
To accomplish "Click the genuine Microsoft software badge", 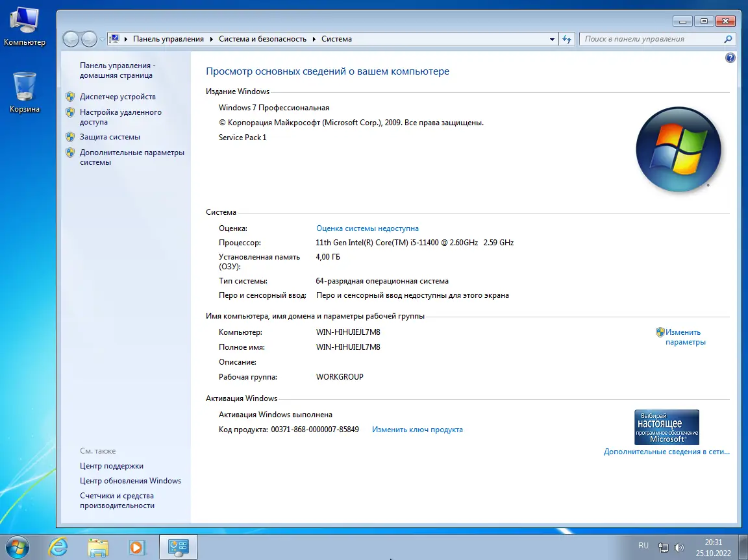I will [x=666, y=427].
